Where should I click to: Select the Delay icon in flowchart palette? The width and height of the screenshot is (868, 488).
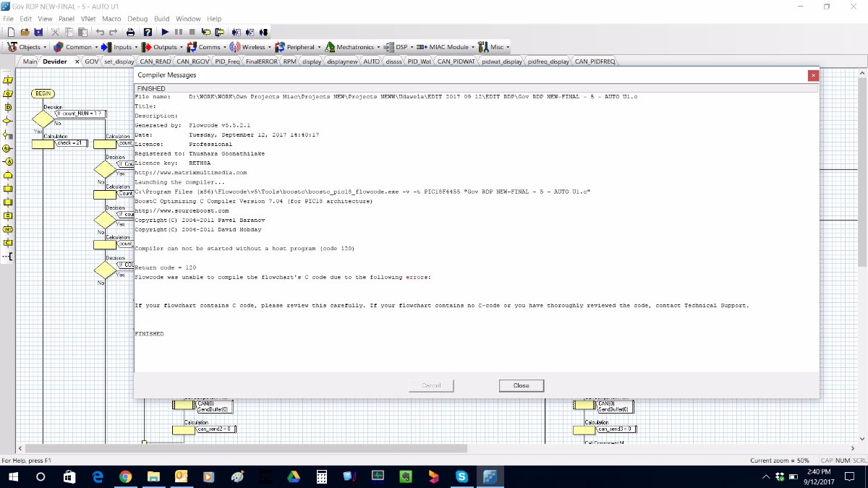click(8, 107)
